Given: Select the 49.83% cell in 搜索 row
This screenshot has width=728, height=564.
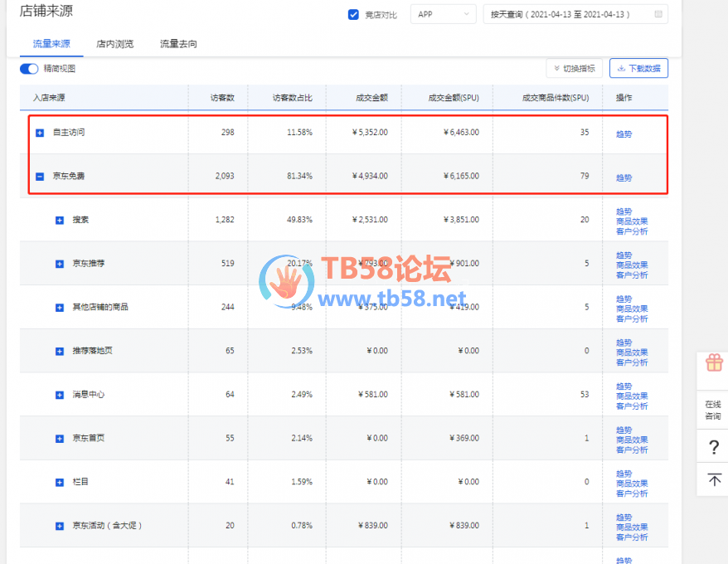Looking at the screenshot, I should click(x=299, y=220).
